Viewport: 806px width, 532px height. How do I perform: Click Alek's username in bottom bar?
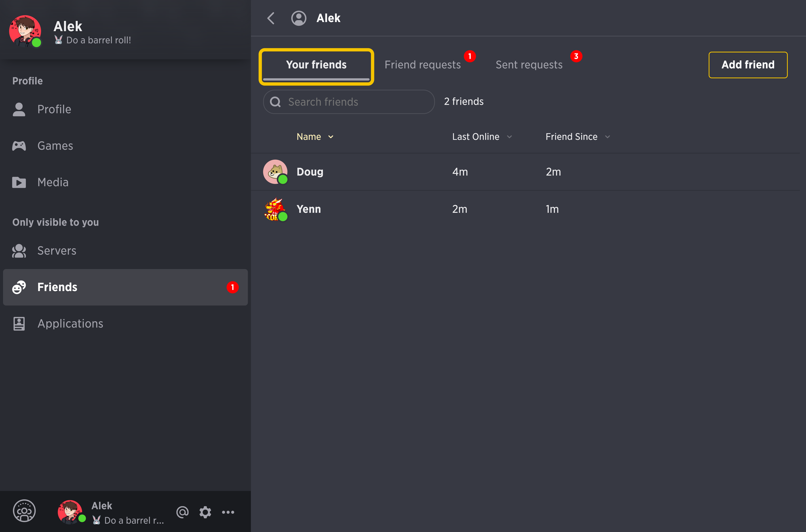[102, 506]
